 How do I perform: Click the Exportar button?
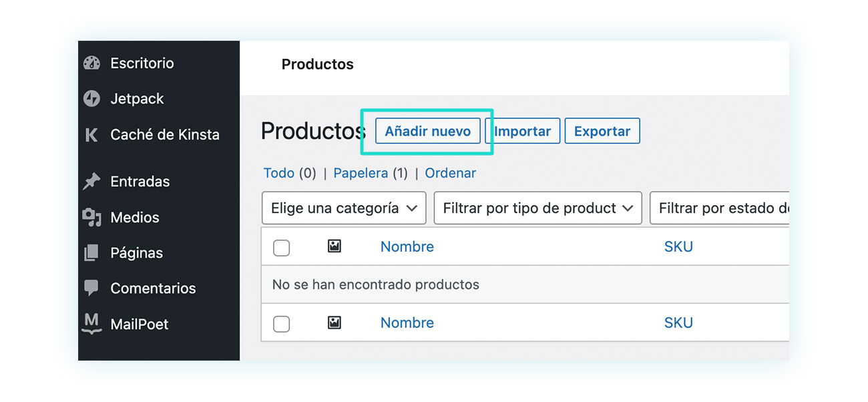click(x=602, y=132)
